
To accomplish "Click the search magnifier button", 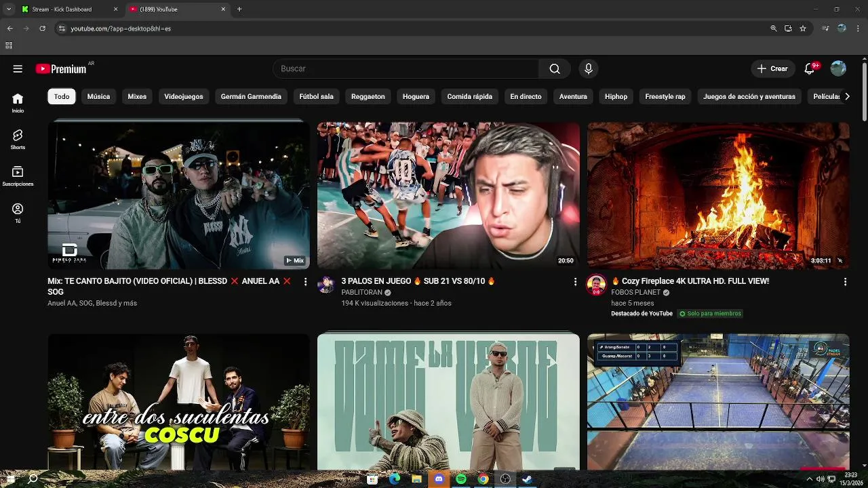I will [555, 68].
